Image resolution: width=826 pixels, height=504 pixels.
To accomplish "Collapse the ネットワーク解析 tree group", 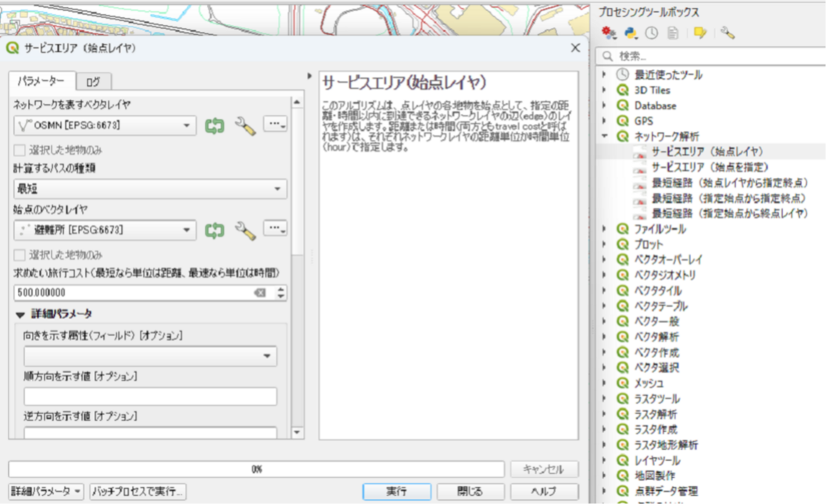I will click(x=605, y=136).
